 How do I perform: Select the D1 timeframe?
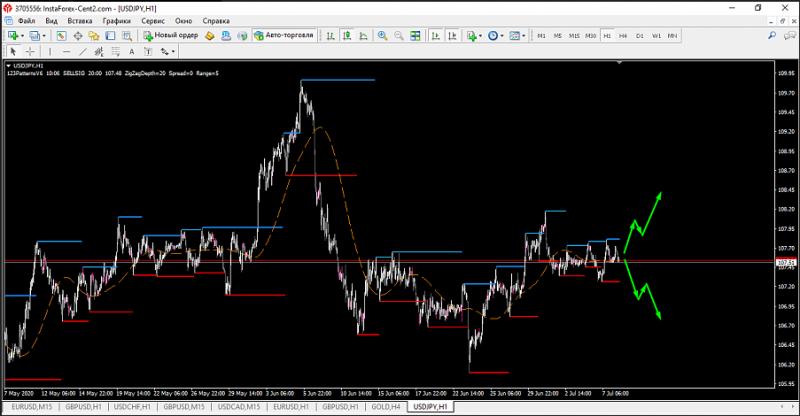pyautogui.click(x=640, y=36)
